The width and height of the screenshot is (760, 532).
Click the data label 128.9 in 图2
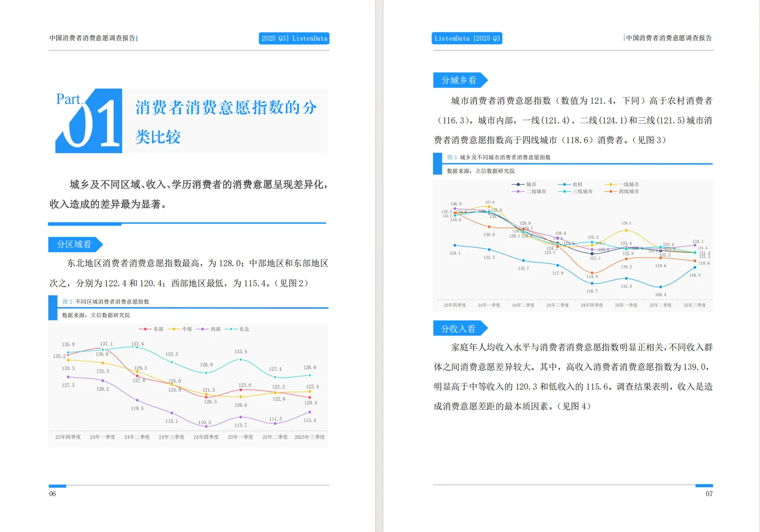[x=206, y=365]
